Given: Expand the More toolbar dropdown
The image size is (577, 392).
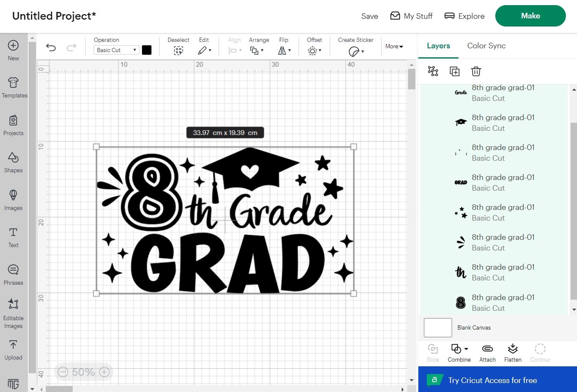Looking at the screenshot, I should [x=394, y=46].
